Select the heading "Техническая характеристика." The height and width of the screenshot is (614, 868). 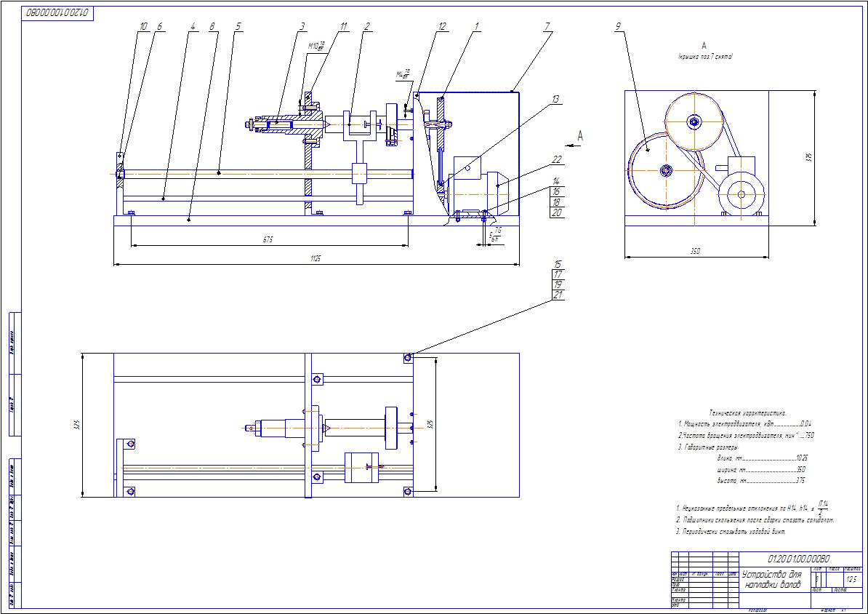click(x=748, y=412)
